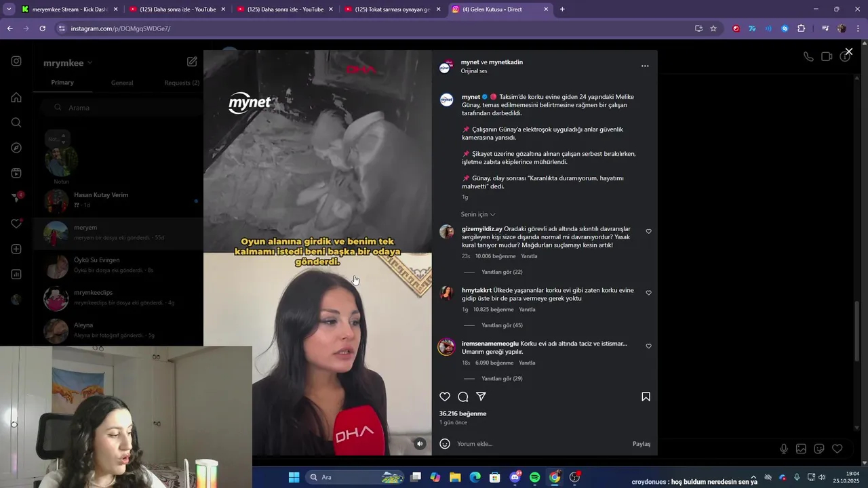
Task: Open Spotify from the taskbar
Action: [x=534, y=477]
